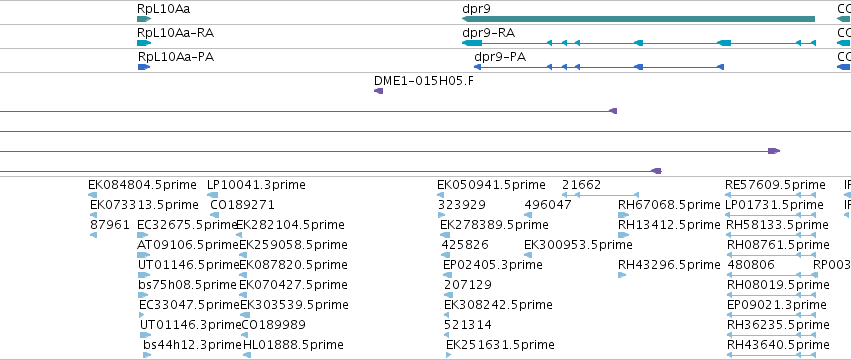Select the RpL10Aa-RA transcript glyph
Screen dimensions: 851x360
(144, 43)
